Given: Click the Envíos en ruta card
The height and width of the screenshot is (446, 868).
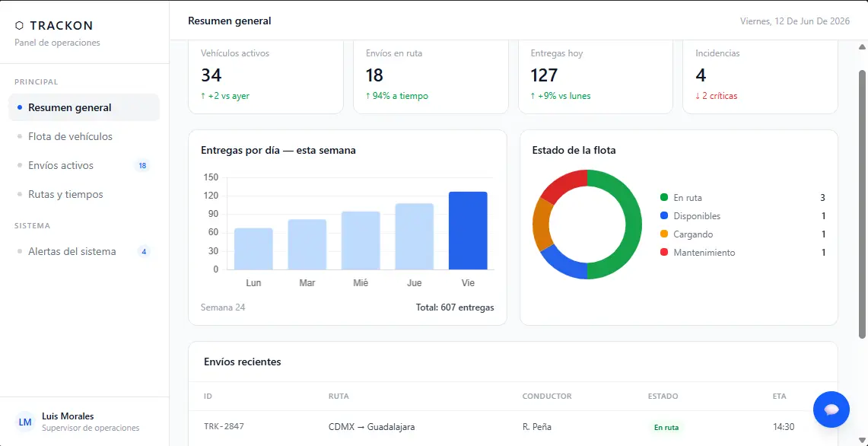Looking at the screenshot, I should (431, 77).
